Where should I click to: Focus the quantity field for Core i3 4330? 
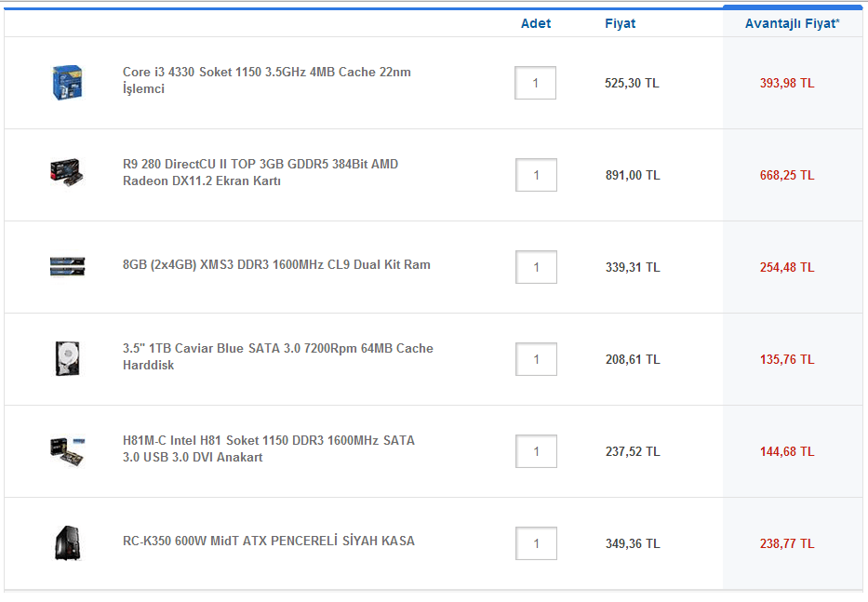[x=535, y=83]
